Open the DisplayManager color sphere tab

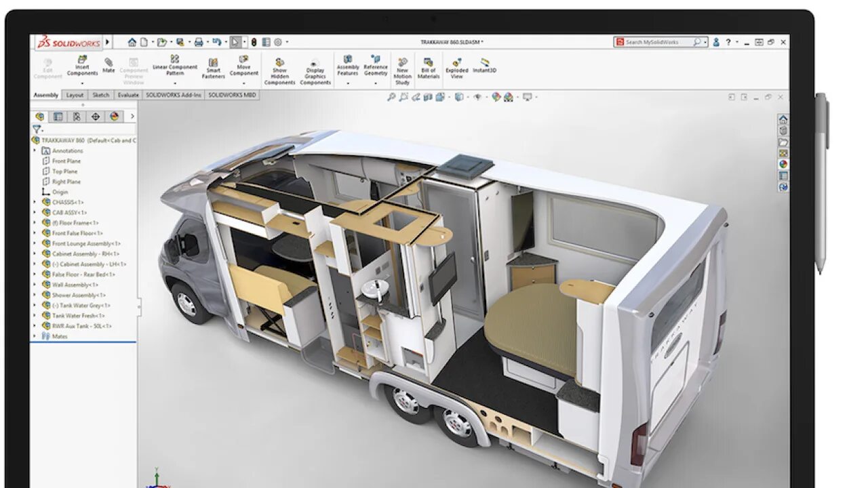(114, 117)
